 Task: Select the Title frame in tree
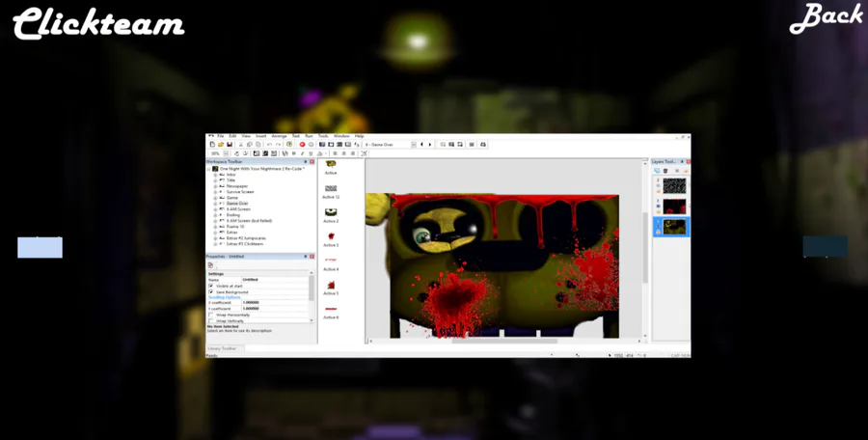(231, 180)
